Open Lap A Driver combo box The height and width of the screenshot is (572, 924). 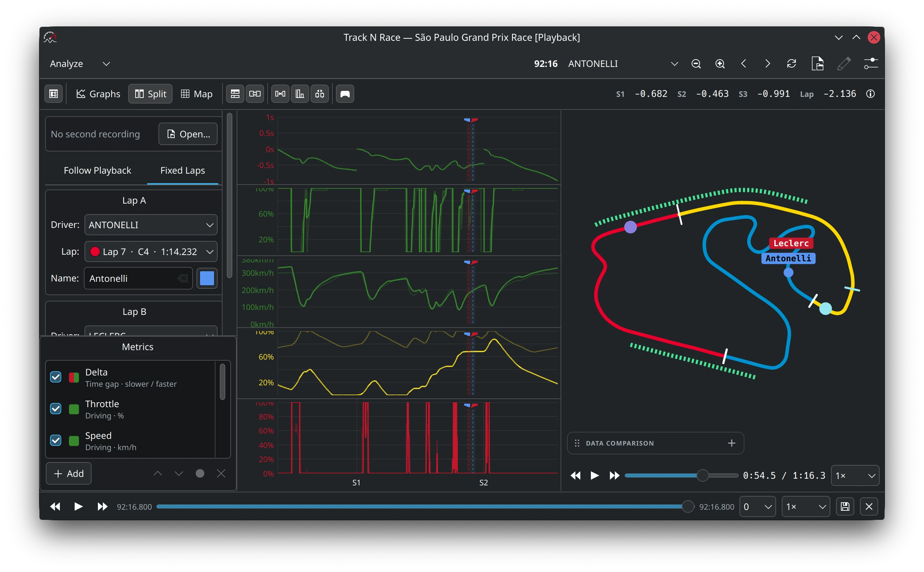(151, 225)
